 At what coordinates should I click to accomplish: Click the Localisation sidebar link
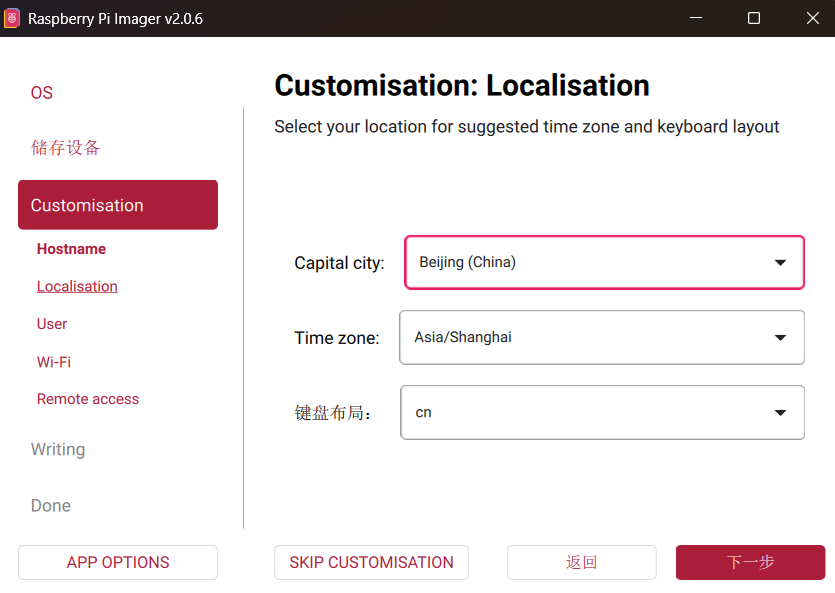tap(77, 287)
